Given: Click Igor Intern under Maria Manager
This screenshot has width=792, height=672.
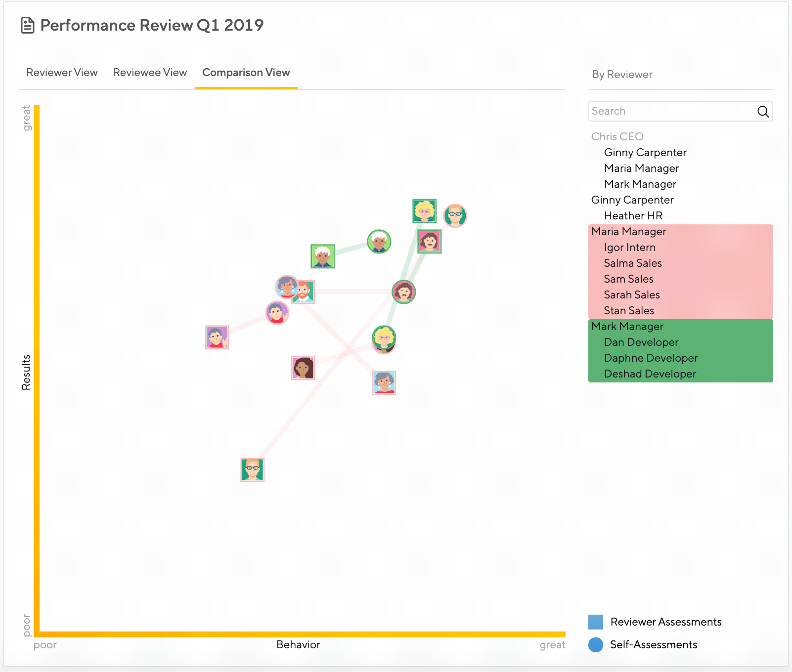Looking at the screenshot, I should click(x=629, y=247).
